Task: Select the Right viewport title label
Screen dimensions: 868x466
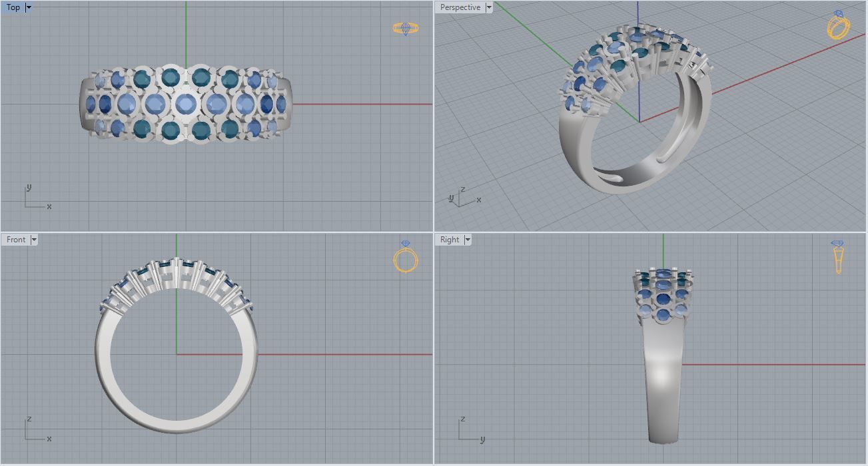Action: 450,240
